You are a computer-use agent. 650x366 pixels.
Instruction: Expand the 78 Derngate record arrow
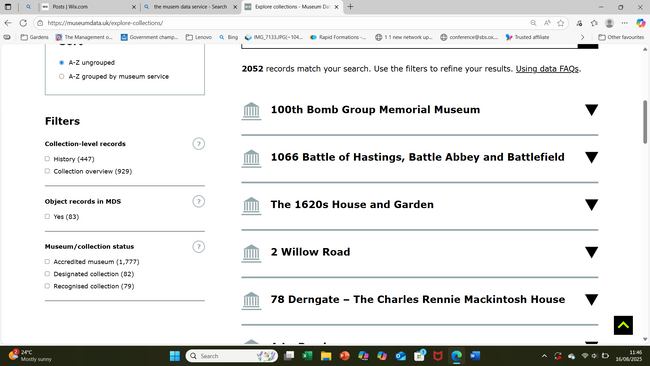click(592, 300)
